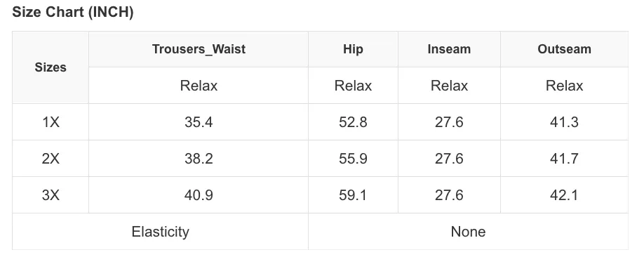The height and width of the screenshot is (264, 644).
Task: Select the None elasticity value
Action: (x=468, y=232)
